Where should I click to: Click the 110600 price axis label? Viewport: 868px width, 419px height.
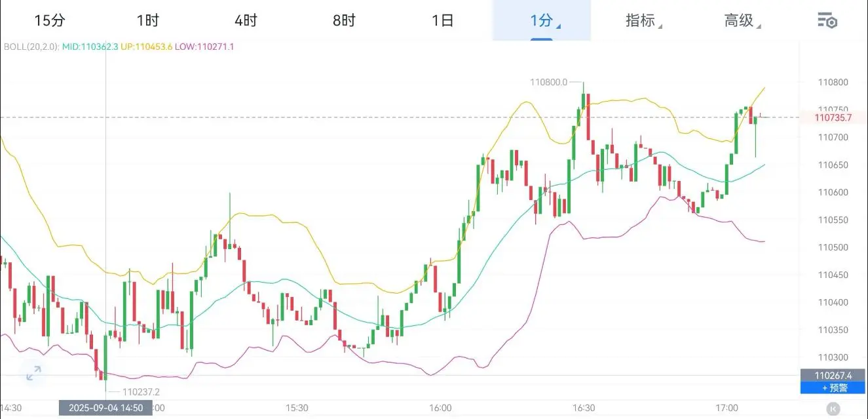833,193
